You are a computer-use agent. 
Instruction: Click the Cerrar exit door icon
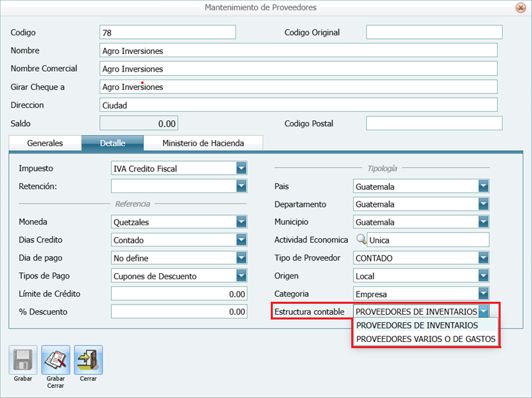[88, 360]
